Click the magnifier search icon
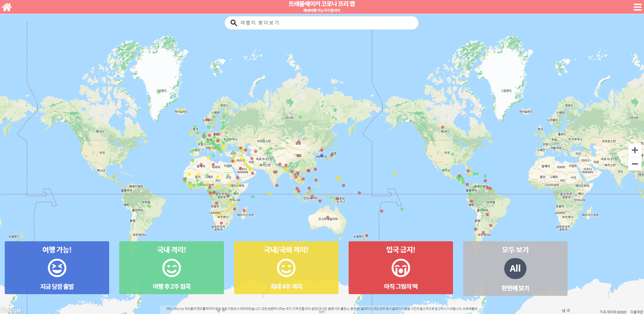Screen dimensions: 644x314 coord(233,23)
